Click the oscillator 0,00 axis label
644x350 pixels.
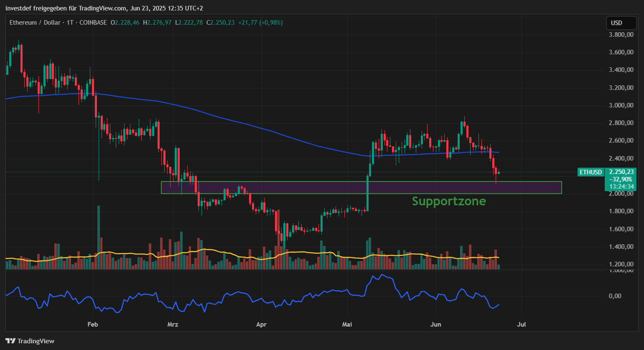(x=615, y=296)
